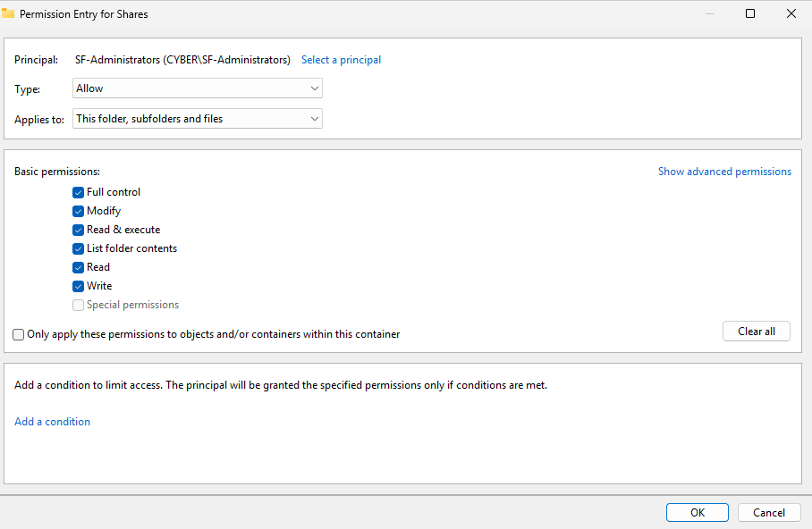Enable Only apply these permissions option

pyautogui.click(x=19, y=334)
